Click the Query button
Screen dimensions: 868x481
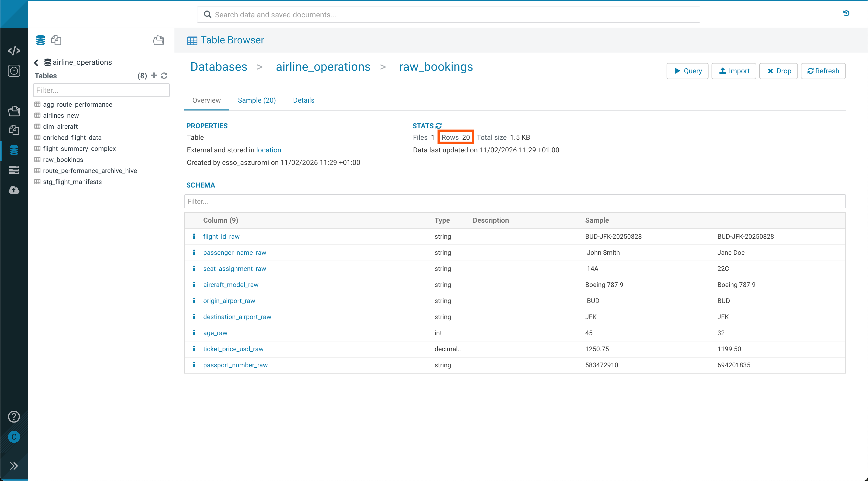(x=687, y=71)
